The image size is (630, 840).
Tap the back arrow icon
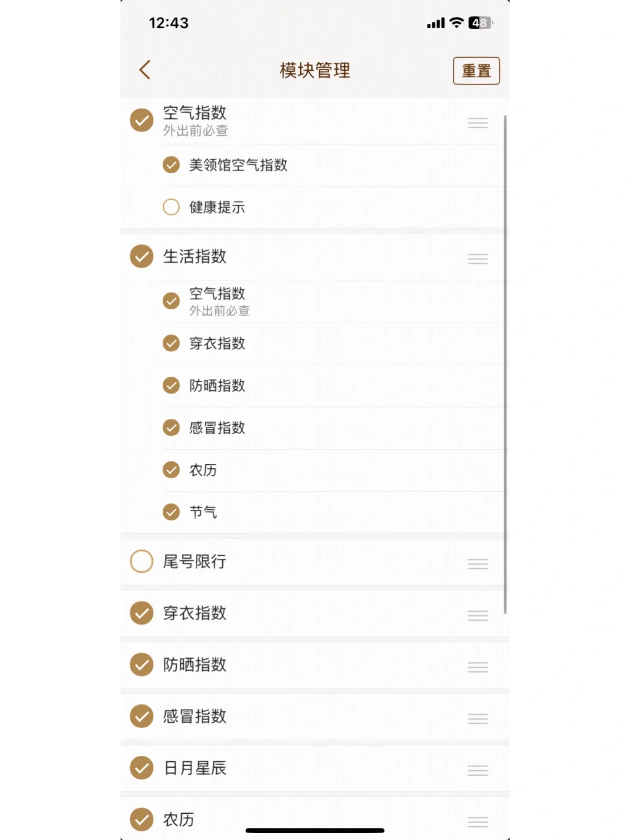145,70
